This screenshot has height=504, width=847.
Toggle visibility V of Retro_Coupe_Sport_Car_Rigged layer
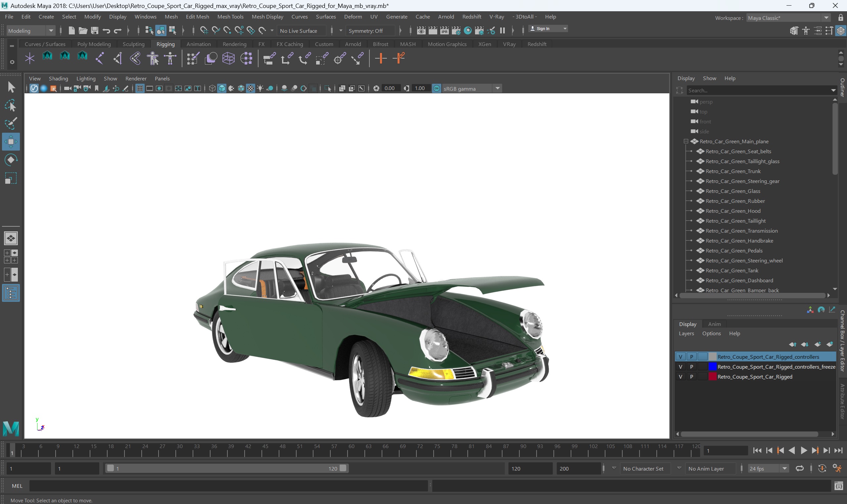tap(680, 376)
